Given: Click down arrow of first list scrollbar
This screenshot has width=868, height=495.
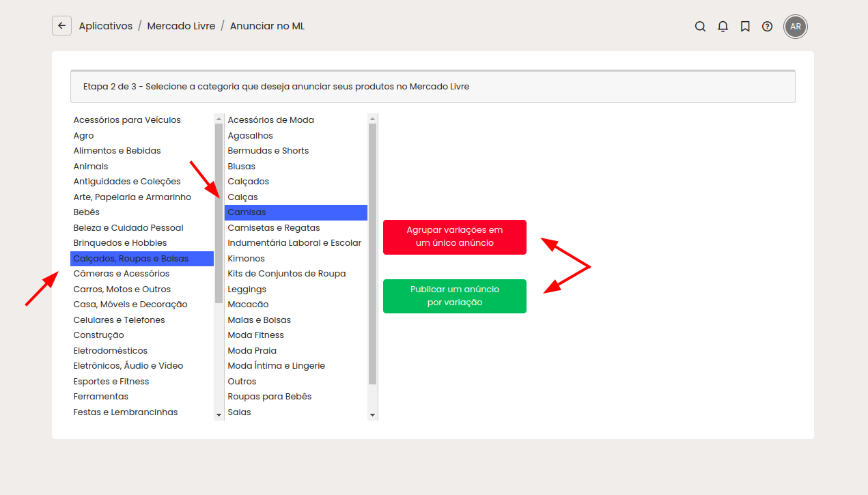Looking at the screenshot, I should tap(219, 414).
